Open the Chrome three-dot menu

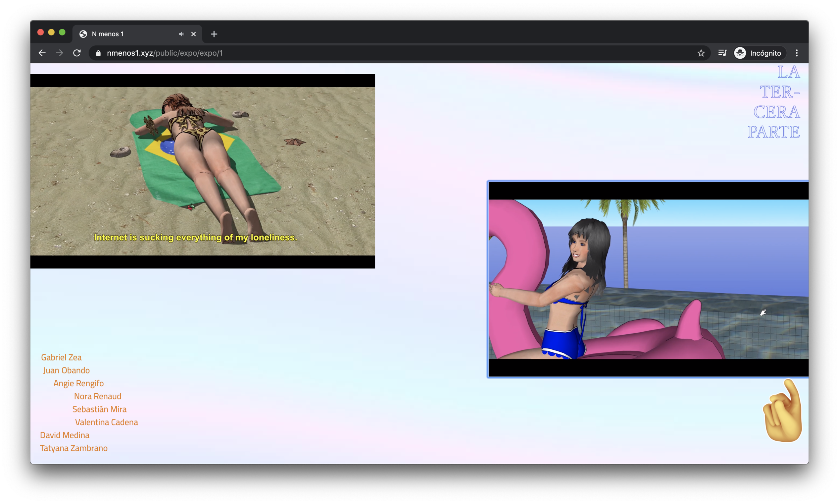point(796,53)
